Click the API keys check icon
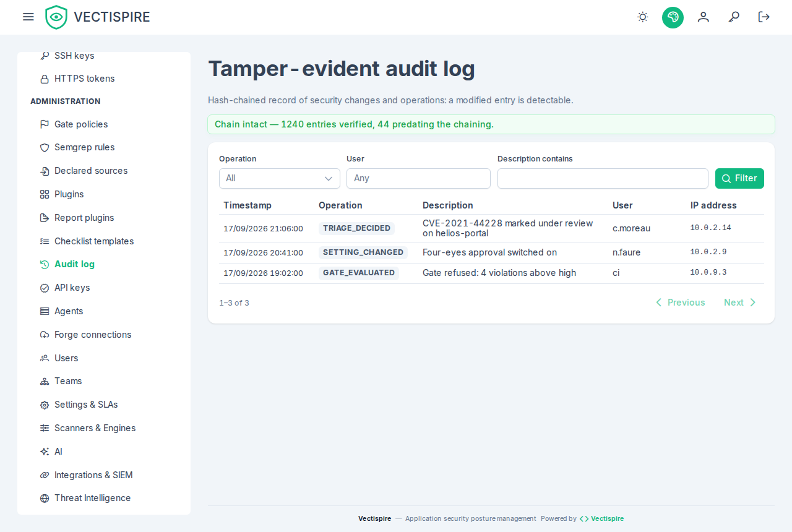Screen dimensions: 792x532 point(45,288)
